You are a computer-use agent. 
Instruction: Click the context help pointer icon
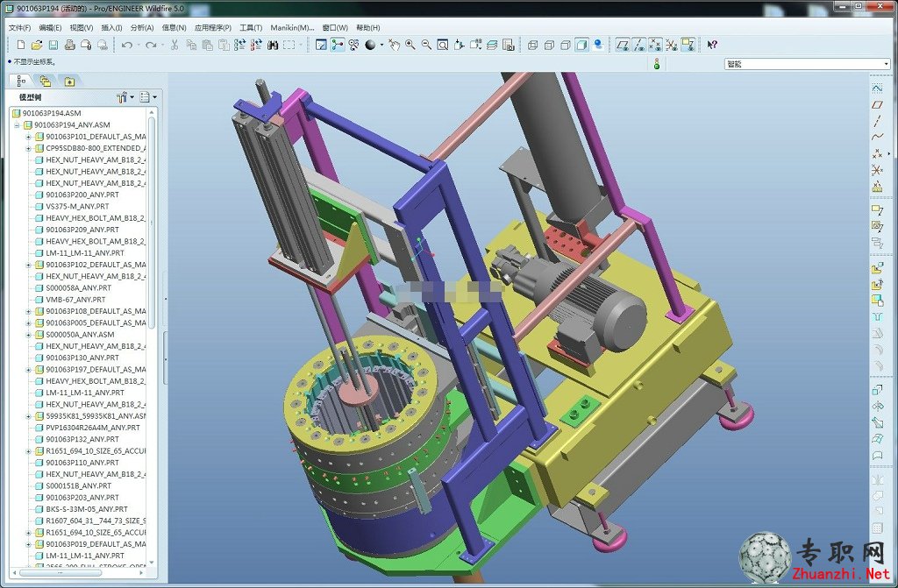(712, 45)
